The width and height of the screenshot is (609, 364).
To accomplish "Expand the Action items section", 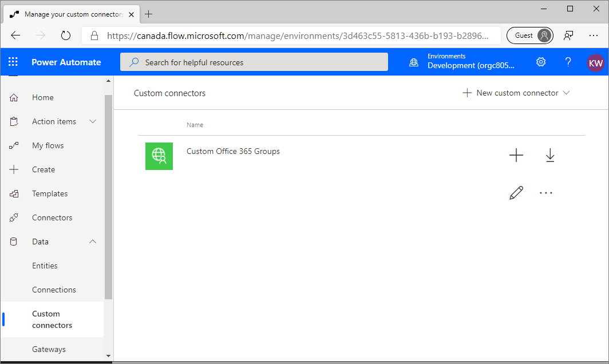I will pyautogui.click(x=92, y=121).
